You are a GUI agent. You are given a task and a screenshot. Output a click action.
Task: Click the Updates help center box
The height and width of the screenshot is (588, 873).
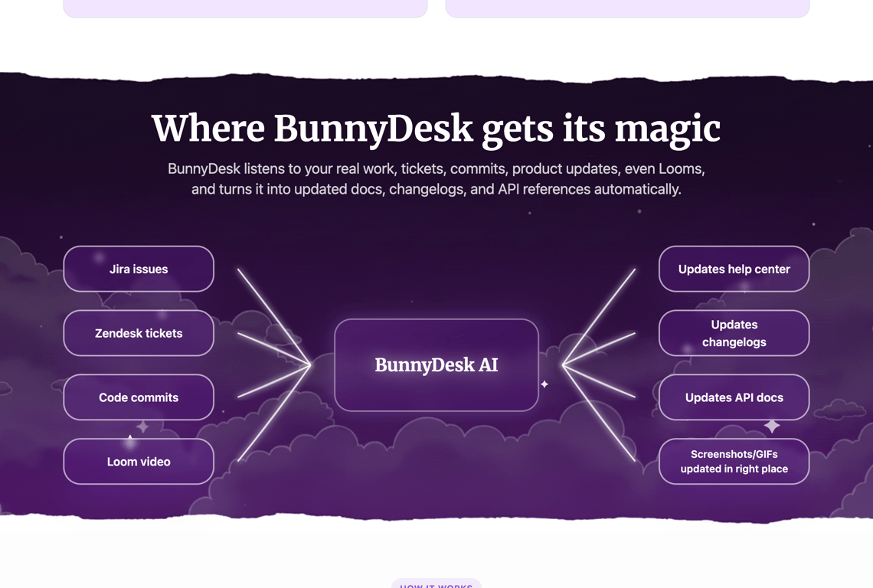(x=734, y=269)
